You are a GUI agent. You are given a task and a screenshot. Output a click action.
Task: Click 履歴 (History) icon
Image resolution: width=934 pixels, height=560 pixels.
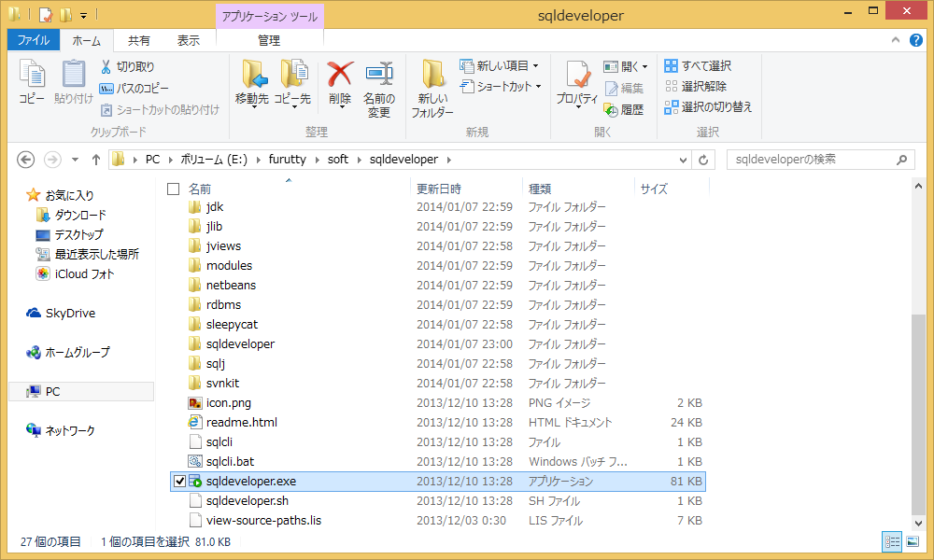click(x=611, y=109)
